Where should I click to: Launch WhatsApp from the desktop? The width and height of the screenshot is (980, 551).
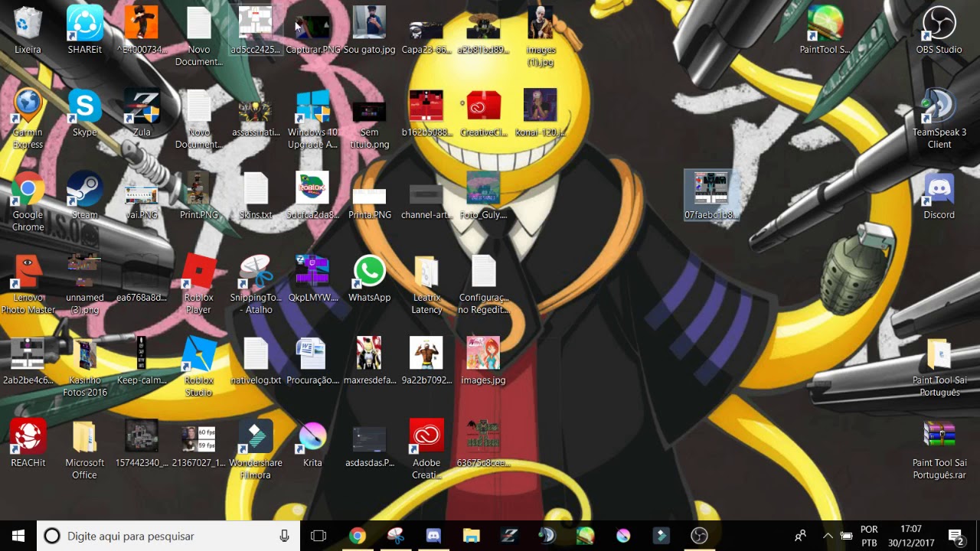pos(369,279)
